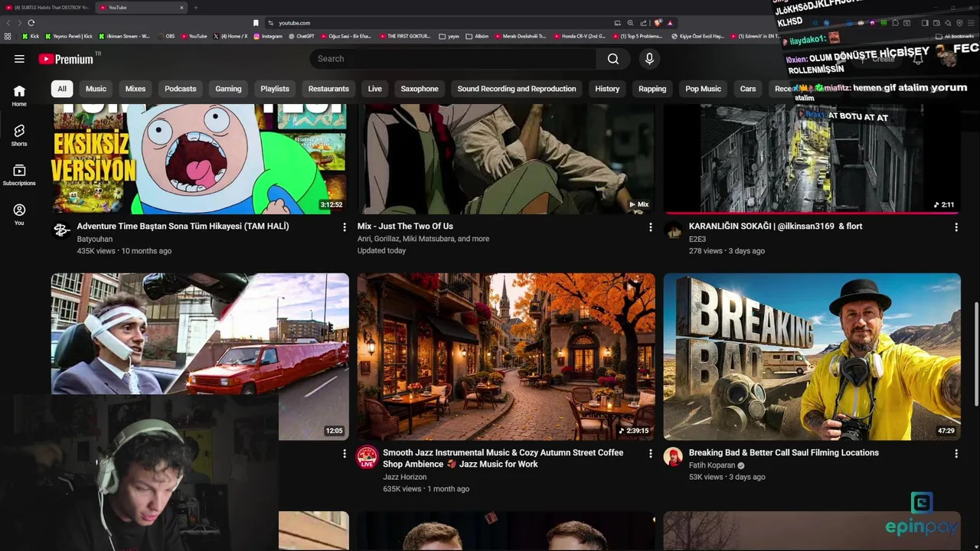Open Brave Shields lion icon

click(x=658, y=23)
